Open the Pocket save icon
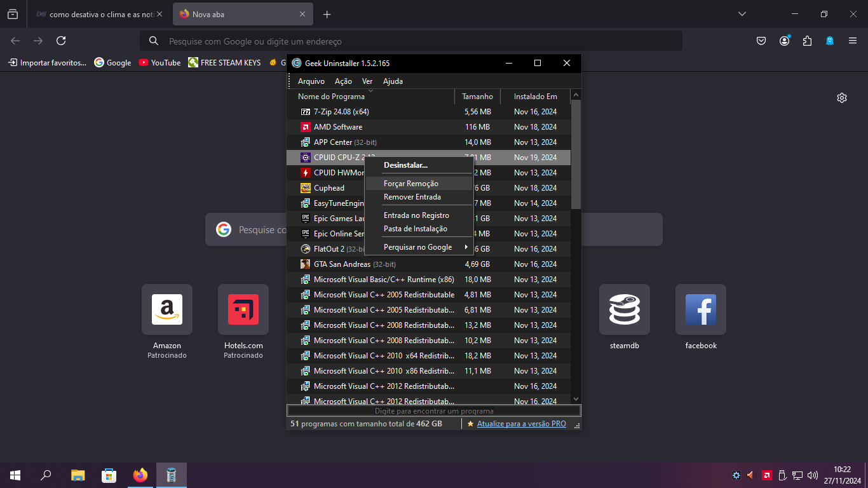 [x=761, y=41]
